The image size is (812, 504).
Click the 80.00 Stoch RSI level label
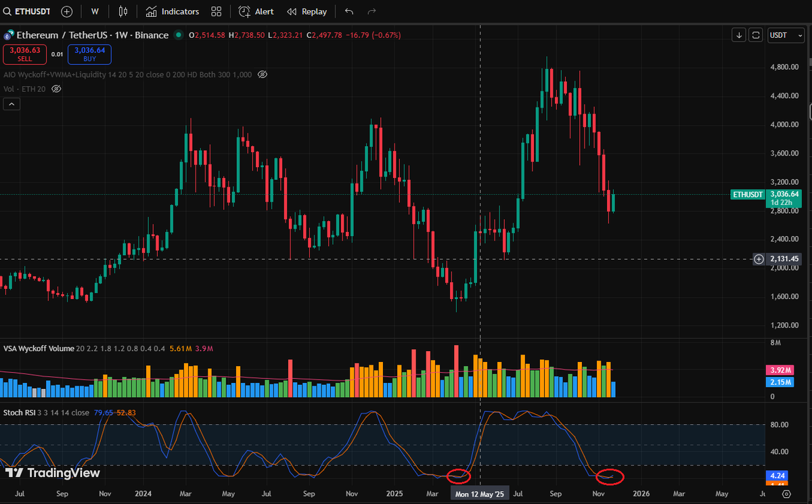pyautogui.click(x=779, y=425)
